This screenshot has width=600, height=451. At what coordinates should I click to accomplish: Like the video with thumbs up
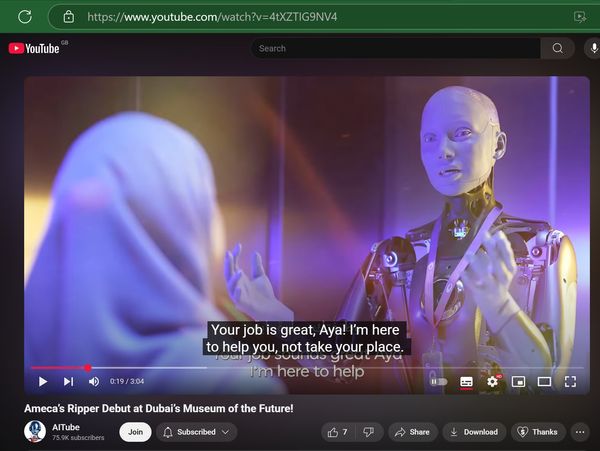(x=338, y=432)
